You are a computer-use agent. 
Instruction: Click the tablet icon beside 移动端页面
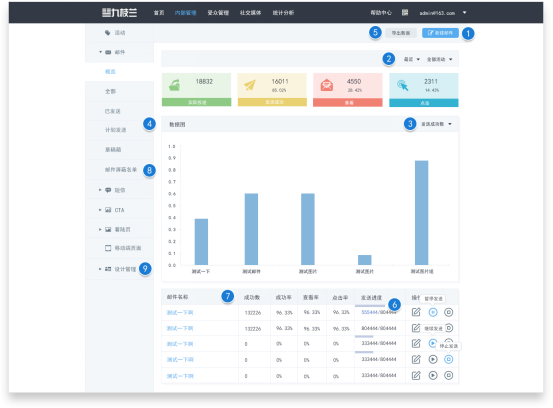click(x=108, y=248)
